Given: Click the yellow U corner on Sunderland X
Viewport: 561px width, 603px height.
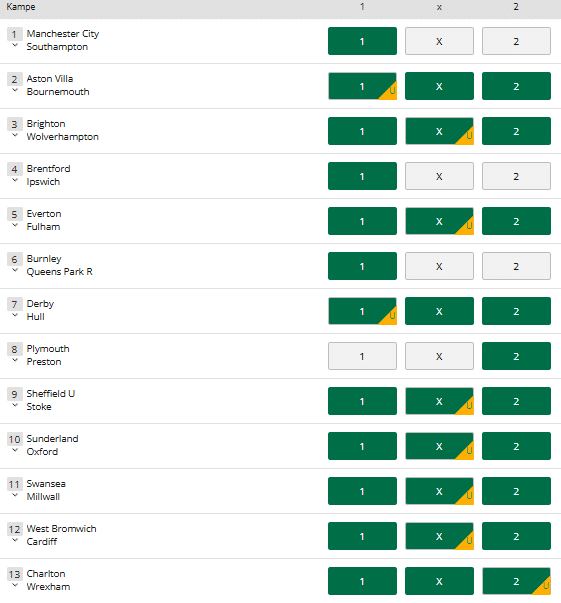Looking at the screenshot, I should (467, 452).
